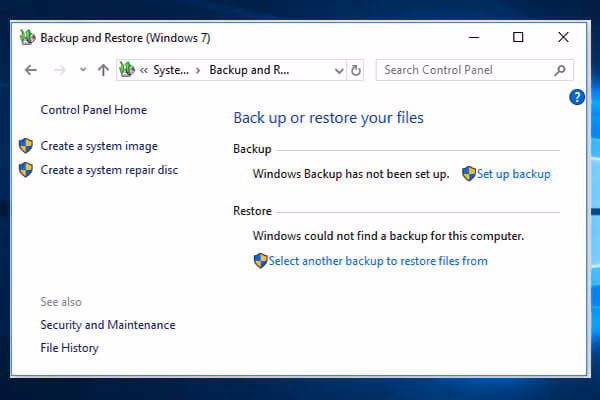Screen dimensions: 600x400
Task: Open Security and Maintenance link
Action: pyautogui.click(x=107, y=325)
